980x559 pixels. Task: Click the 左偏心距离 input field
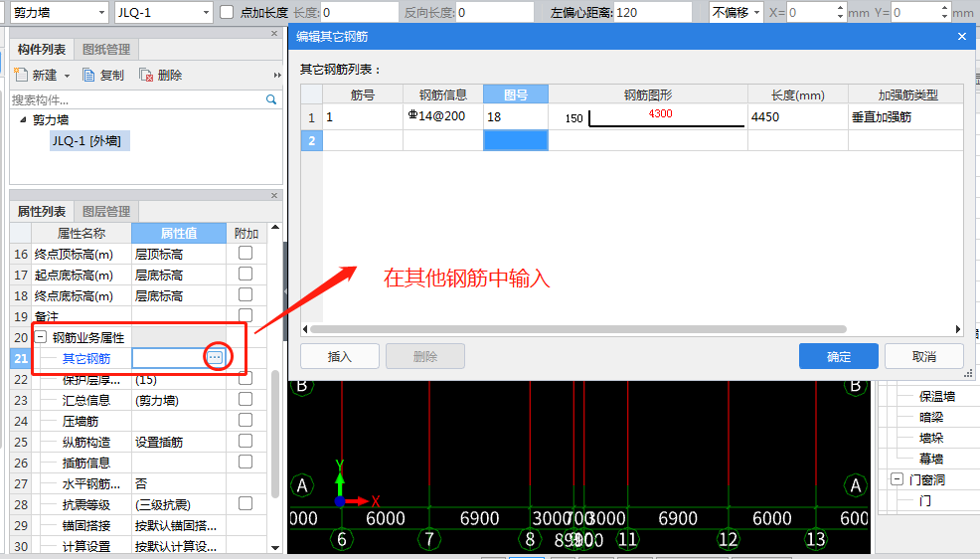[652, 13]
